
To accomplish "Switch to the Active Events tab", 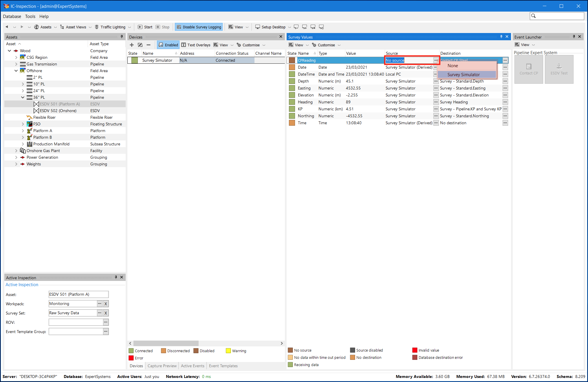I will click(193, 366).
